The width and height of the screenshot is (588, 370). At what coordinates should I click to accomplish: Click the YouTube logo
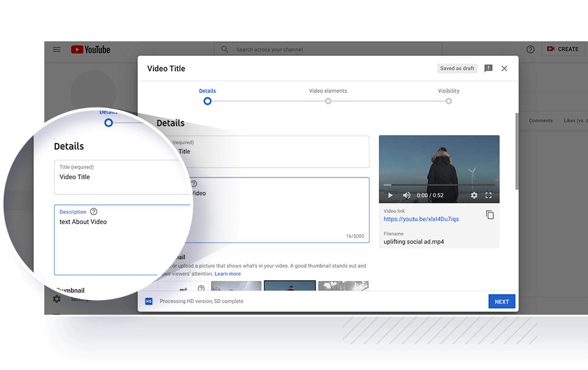[90, 50]
